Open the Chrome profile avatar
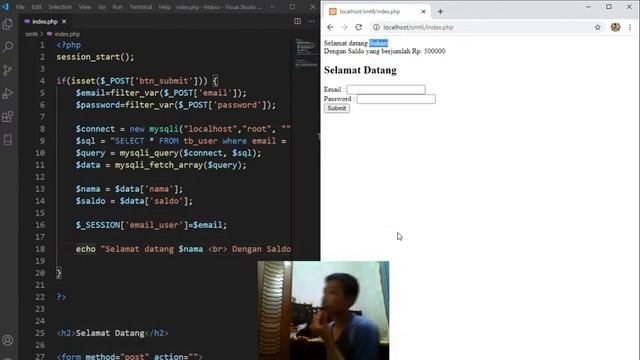The image size is (640, 360). pyautogui.click(x=616, y=27)
